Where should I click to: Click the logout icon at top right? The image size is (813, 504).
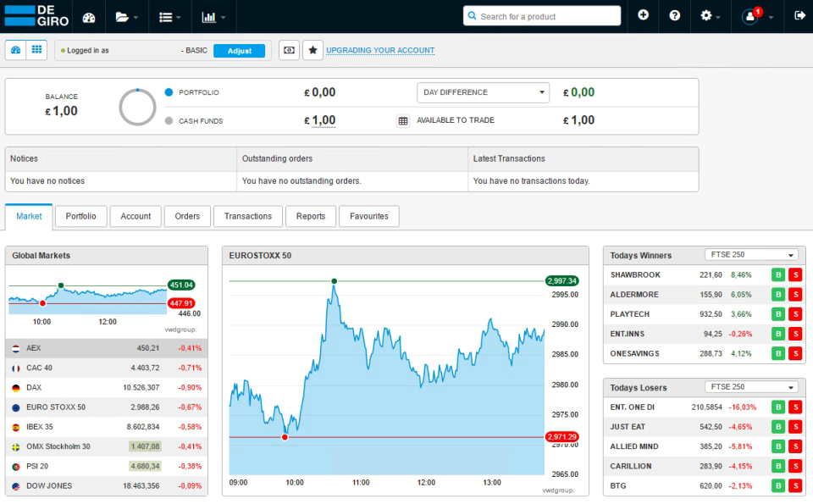pos(799,15)
